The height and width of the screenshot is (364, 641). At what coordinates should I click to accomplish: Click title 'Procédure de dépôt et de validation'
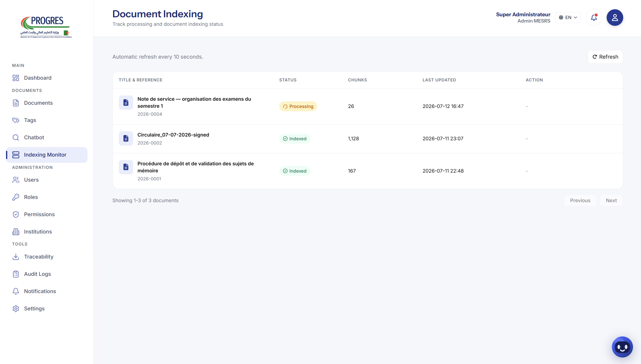pos(196,167)
